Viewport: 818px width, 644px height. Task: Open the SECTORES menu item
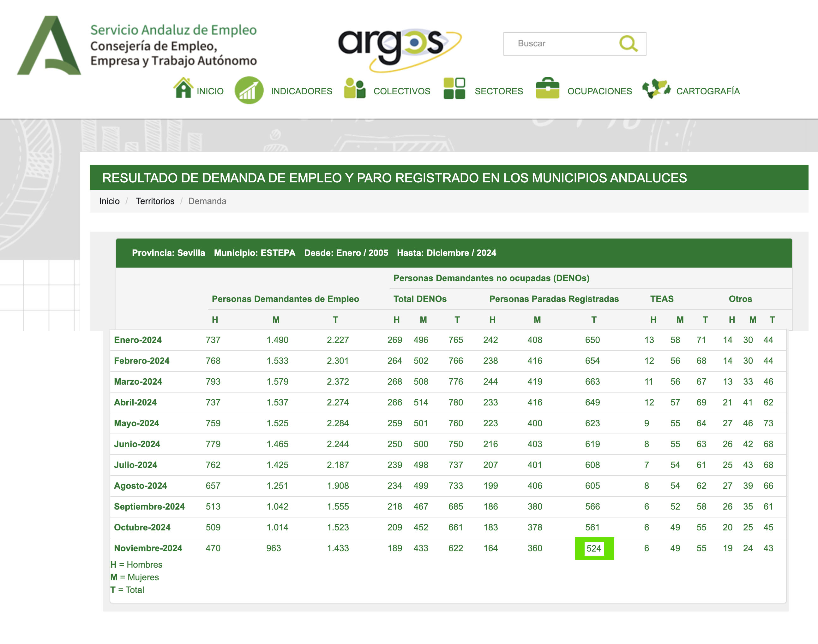point(498,91)
